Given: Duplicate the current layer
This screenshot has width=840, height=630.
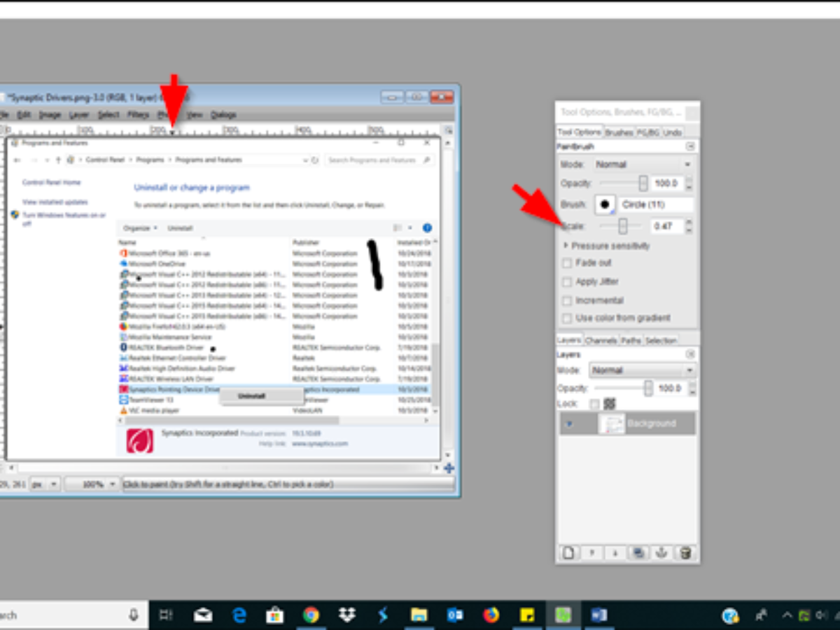Looking at the screenshot, I should [x=638, y=553].
